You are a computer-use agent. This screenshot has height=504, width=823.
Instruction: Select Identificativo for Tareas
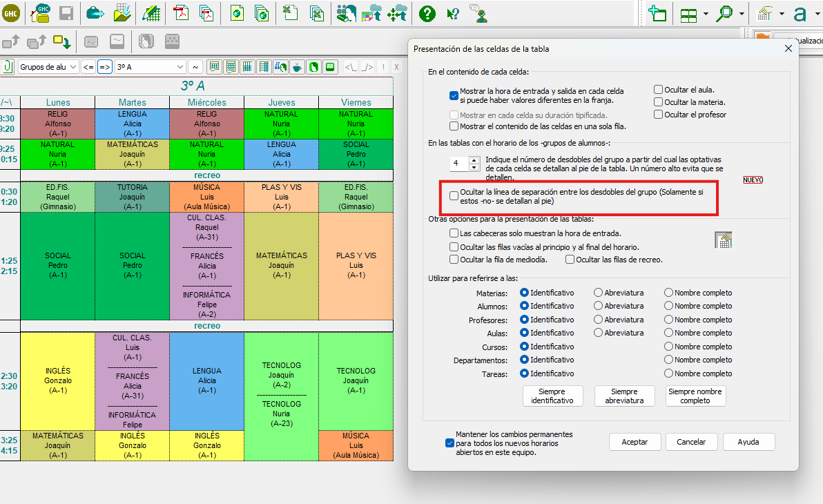[524, 374]
